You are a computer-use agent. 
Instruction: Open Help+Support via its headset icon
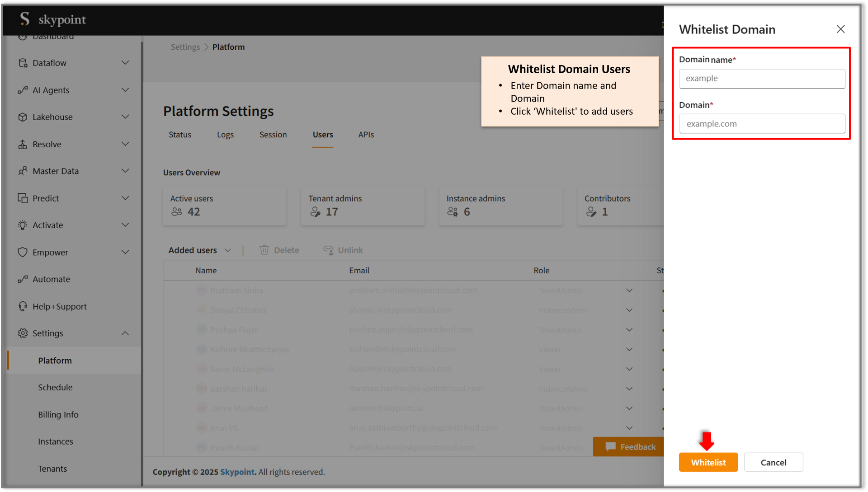point(23,306)
